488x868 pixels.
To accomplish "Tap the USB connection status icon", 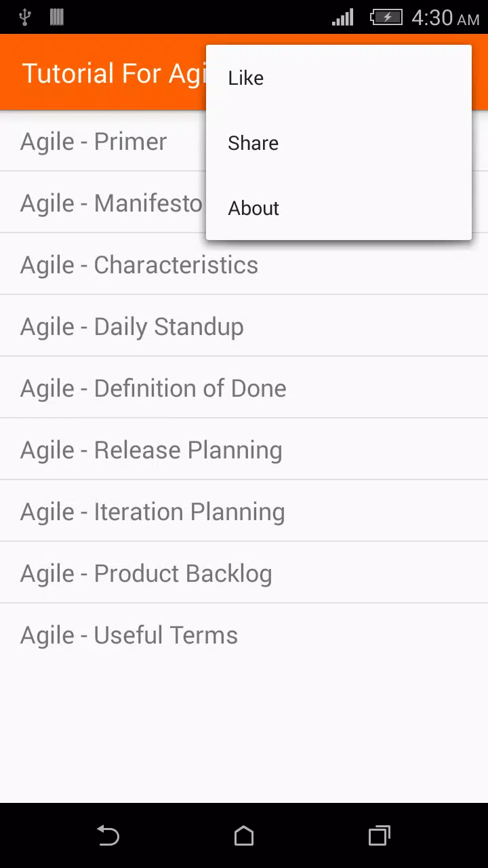I will coord(25,18).
